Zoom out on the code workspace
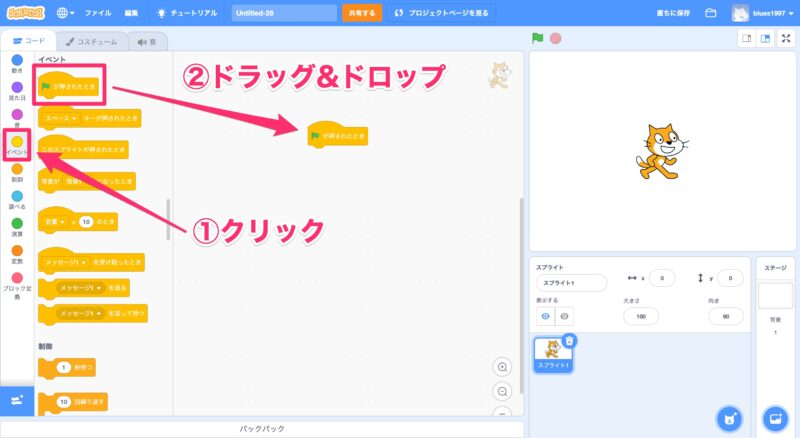800x438 pixels. pyautogui.click(x=503, y=391)
